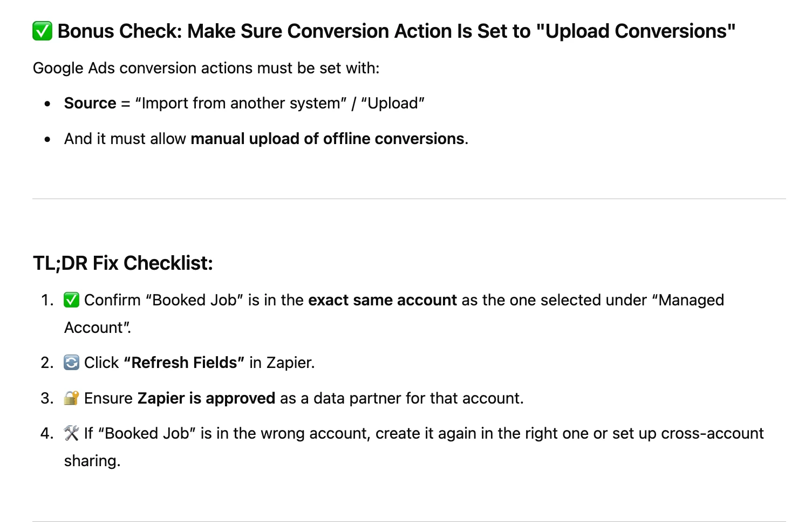This screenshot has height=532, width=805.
Task: Click the bullet before 'And it must allow'
Action: coord(48,139)
